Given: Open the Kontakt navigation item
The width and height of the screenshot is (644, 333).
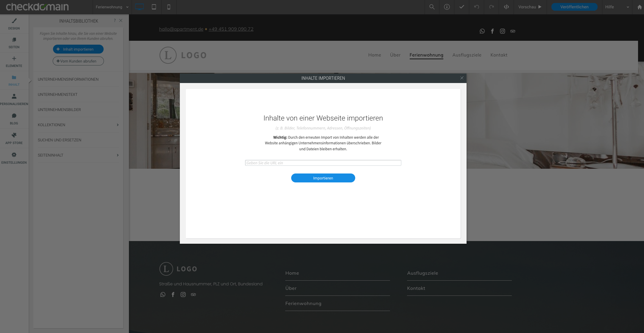Looking at the screenshot, I should [x=499, y=55].
